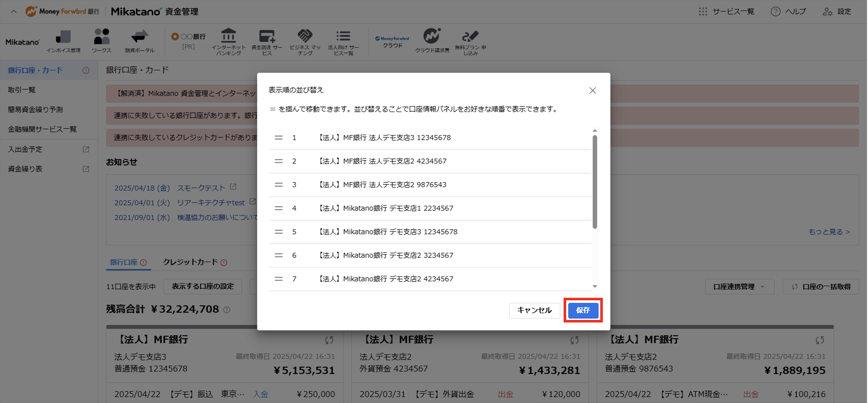Click the Mikatano logo in the toolbar
Image resolution: width=868 pixels, height=403 pixels.
(23, 42)
